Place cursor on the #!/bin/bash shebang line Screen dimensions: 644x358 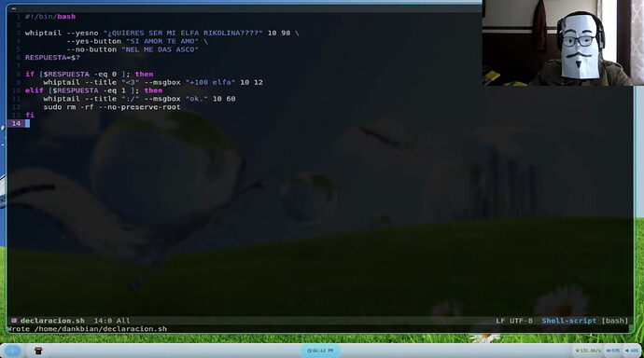click(x=50, y=17)
